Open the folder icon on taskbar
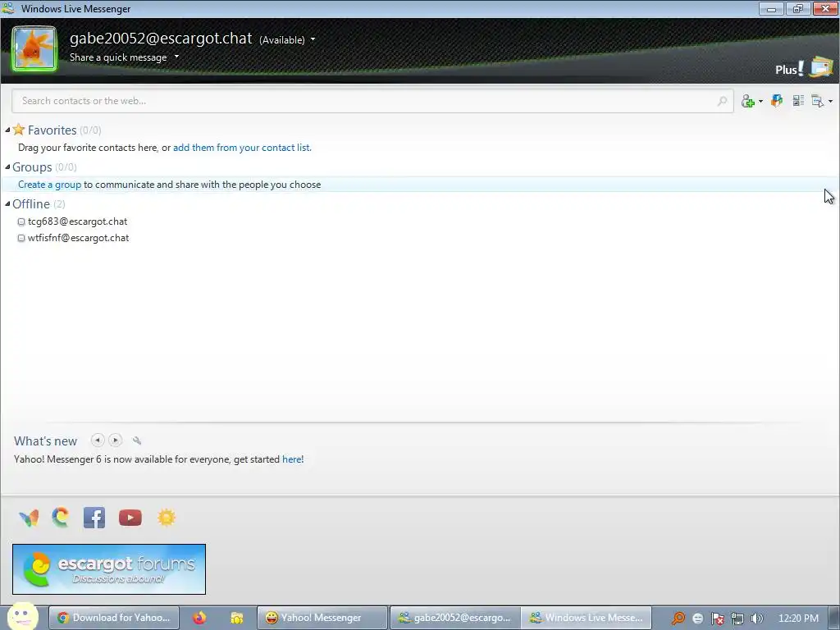840x630 pixels. point(236,618)
